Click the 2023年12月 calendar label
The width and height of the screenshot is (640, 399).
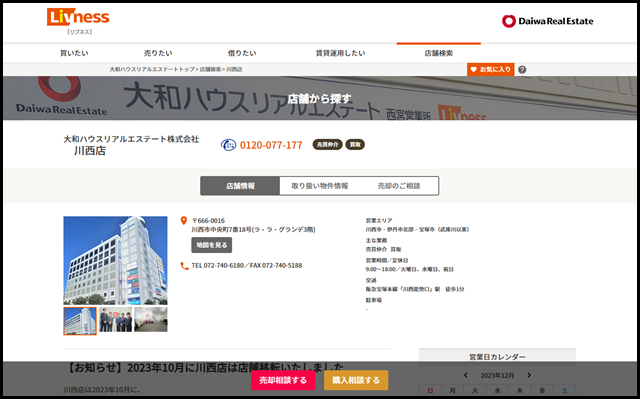[497, 375]
